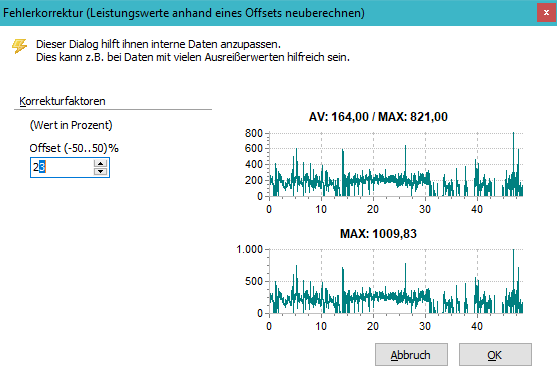Confirm the correction with OK

pos(495,355)
